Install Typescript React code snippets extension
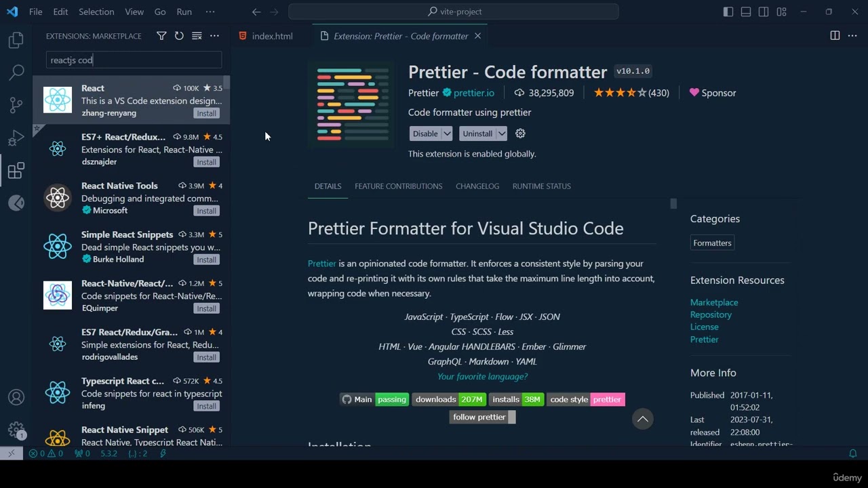This screenshot has height=488, width=868. click(206, 406)
